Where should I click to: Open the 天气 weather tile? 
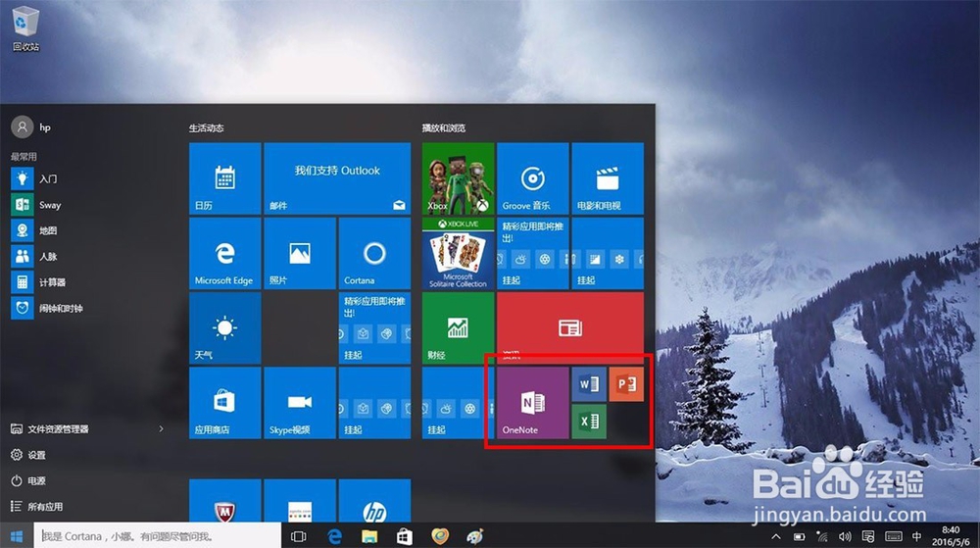click(225, 328)
